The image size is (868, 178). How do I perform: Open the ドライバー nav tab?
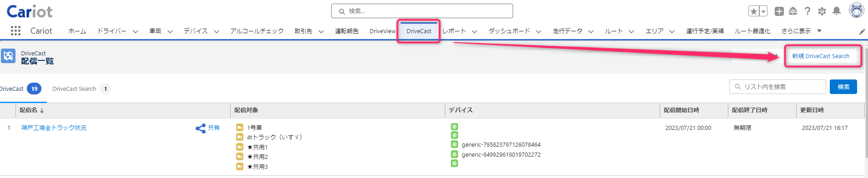(112, 31)
